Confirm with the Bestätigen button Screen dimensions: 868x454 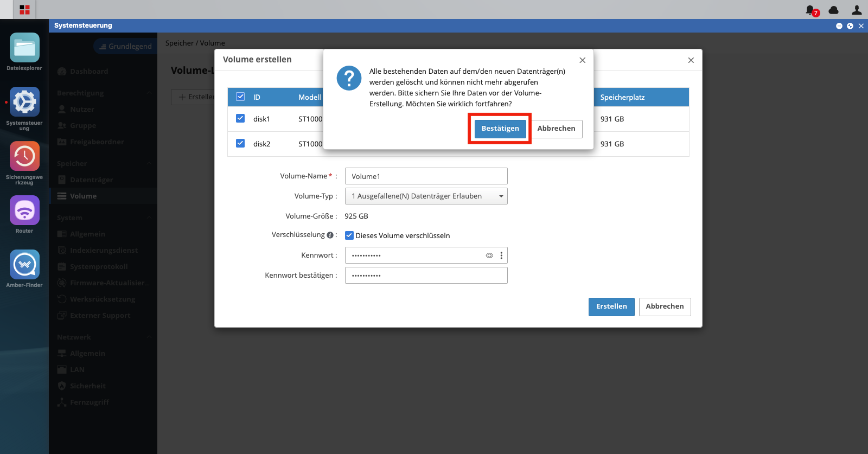[500, 129]
